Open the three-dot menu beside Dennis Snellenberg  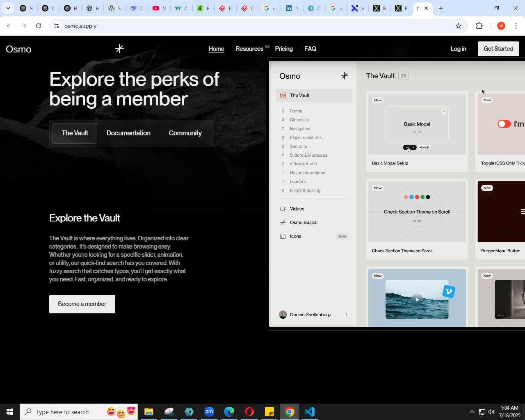coord(347,315)
